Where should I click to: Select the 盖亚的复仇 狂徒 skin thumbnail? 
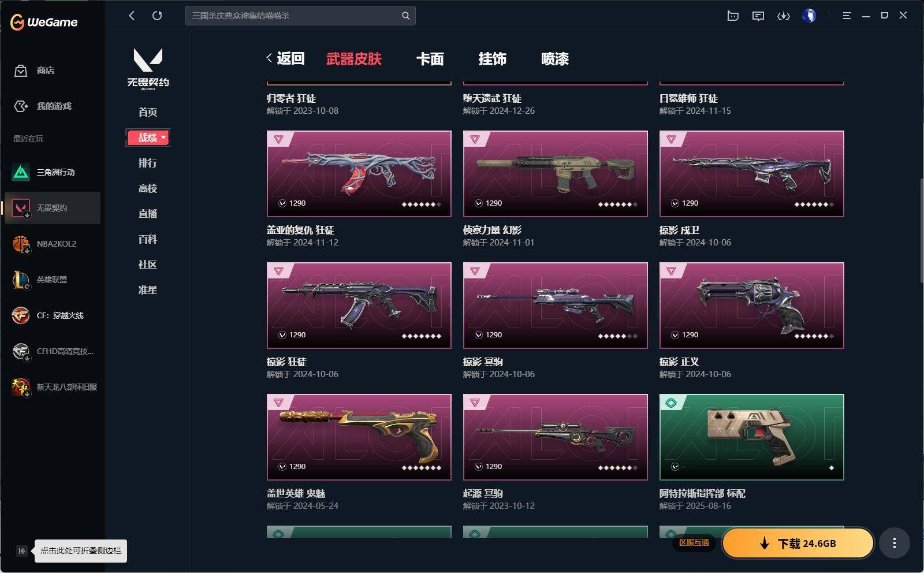[359, 174]
